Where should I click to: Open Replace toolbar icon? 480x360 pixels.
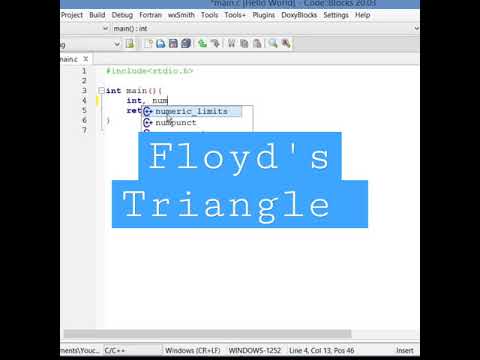click(286, 43)
